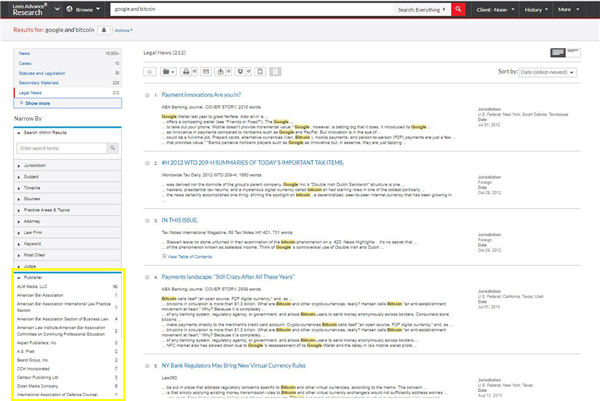Screen dimensions: 600x401
Task: Filter by American Bar Association publisher
Action: (x=40, y=295)
